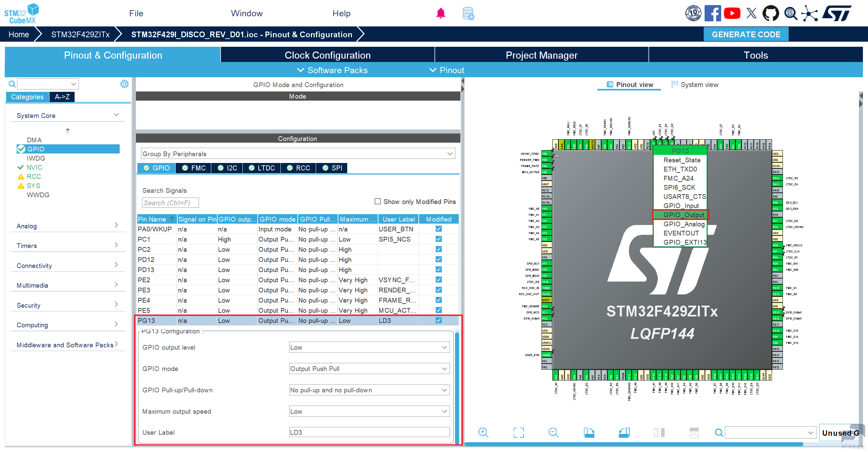The image size is (868, 452).
Task: Rotate the chip view counterclockwise
Action: coord(624,432)
